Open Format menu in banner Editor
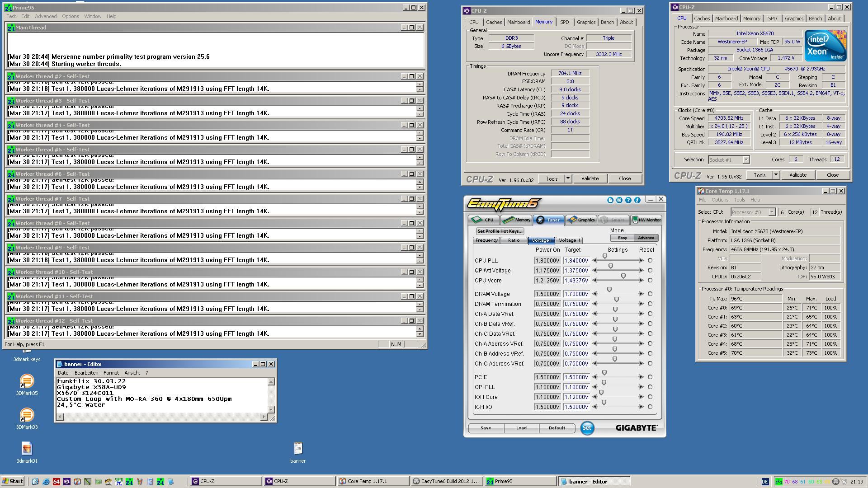868x488 pixels. click(x=111, y=373)
